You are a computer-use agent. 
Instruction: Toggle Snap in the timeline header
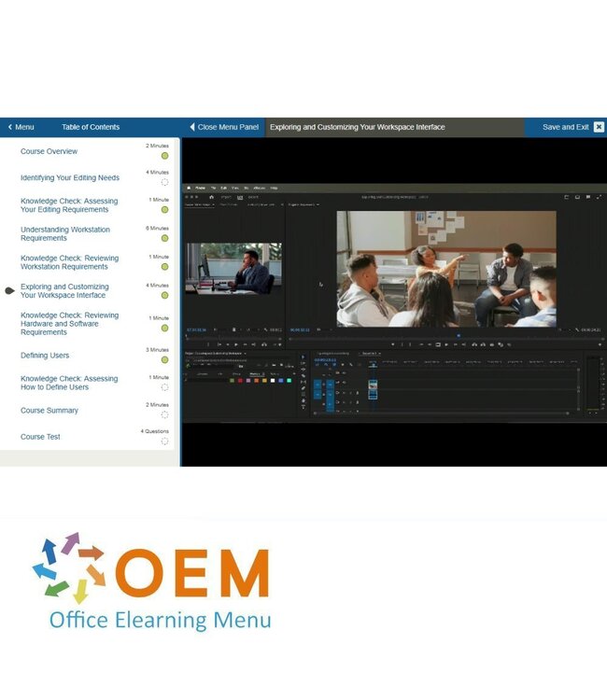pyautogui.click(x=326, y=365)
